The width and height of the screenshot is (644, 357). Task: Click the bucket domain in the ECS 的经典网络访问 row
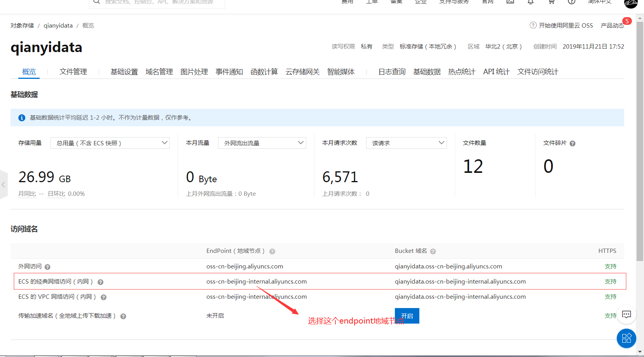point(460,282)
